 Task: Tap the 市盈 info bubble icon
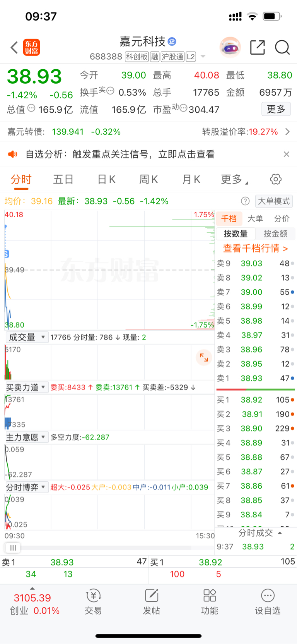183,108
